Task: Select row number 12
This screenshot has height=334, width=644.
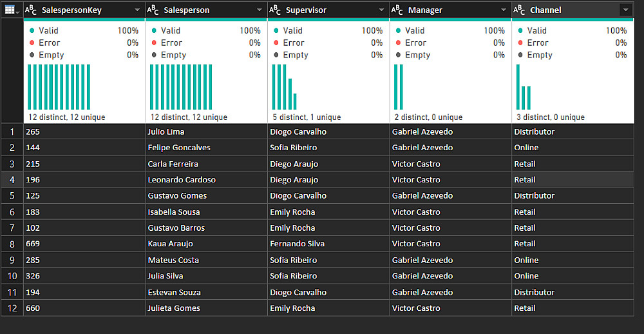Action: [x=12, y=308]
